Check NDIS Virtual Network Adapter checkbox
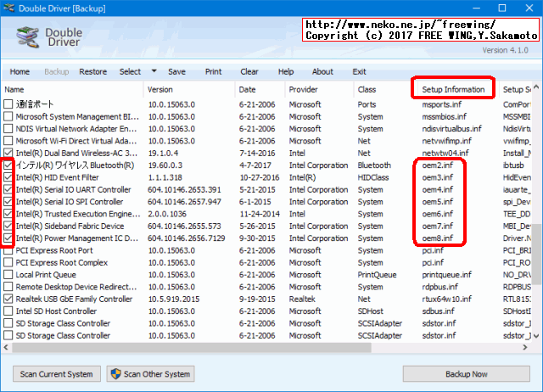Screen dimensions: 543x392 8,128
